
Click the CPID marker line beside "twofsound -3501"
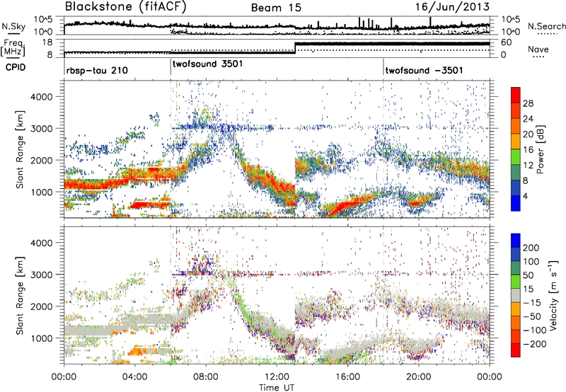coord(383,67)
